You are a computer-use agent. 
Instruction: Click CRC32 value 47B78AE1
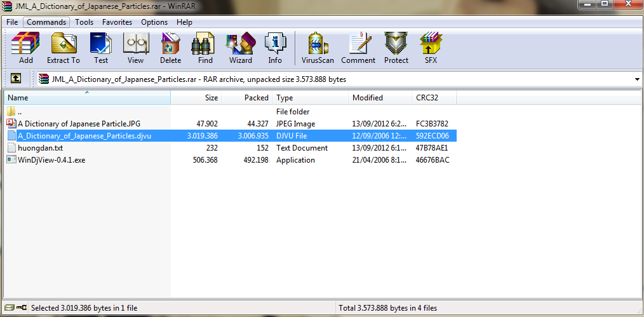(432, 148)
